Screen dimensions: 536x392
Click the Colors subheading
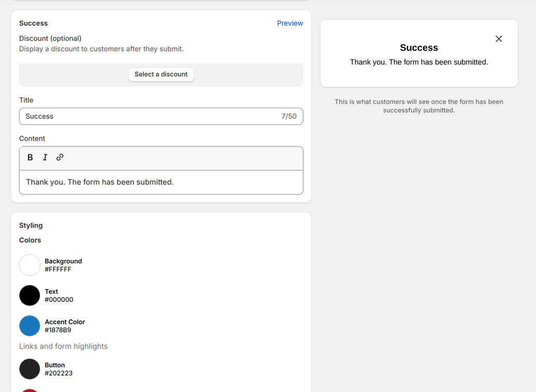click(x=30, y=240)
